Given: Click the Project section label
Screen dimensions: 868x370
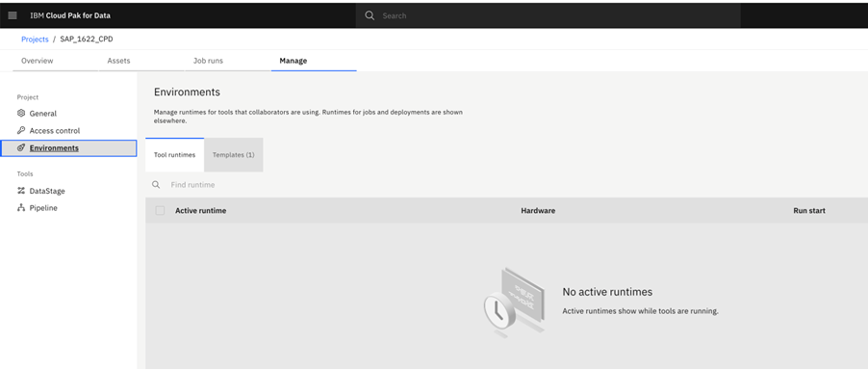Looking at the screenshot, I should coord(28,97).
